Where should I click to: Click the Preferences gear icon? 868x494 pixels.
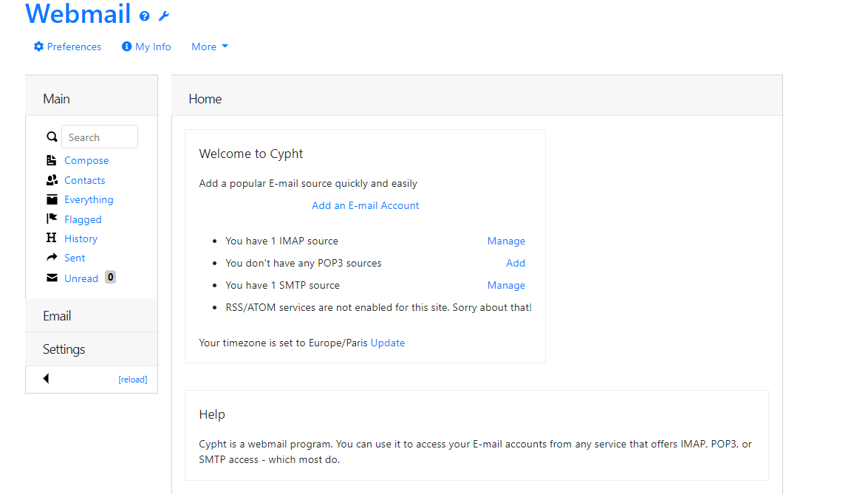point(38,47)
